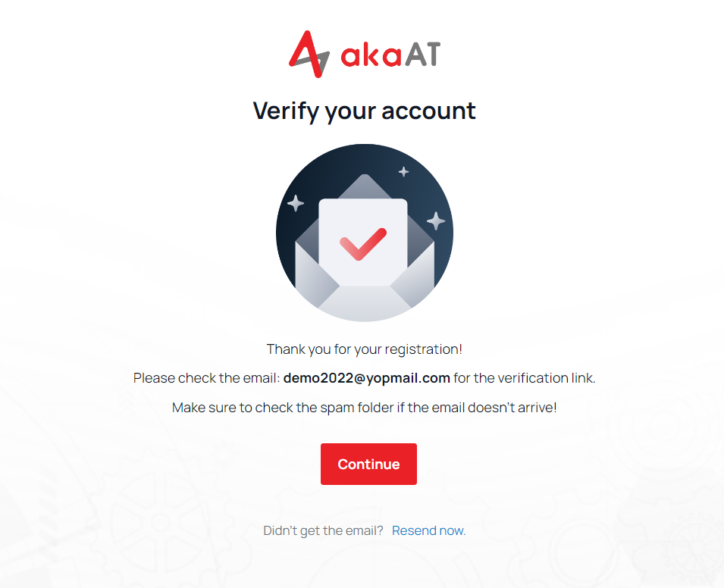Click the "Please check the email:" text
Image resolution: width=724 pixels, height=588 pixels.
tap(206, 378)
